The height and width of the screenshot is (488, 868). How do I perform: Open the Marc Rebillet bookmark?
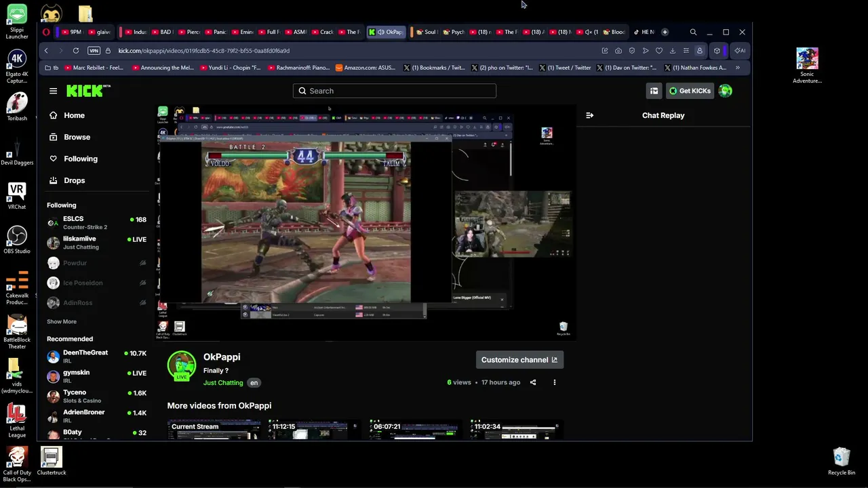(94, 68)
